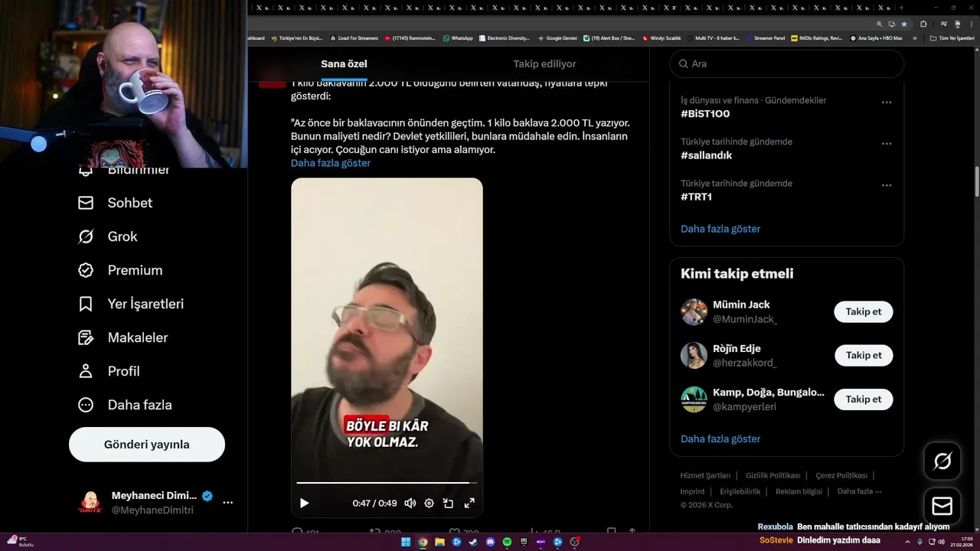The width and height of the screenshot is (980, 551).
Task: Open video settings gear
Action: 429,503
